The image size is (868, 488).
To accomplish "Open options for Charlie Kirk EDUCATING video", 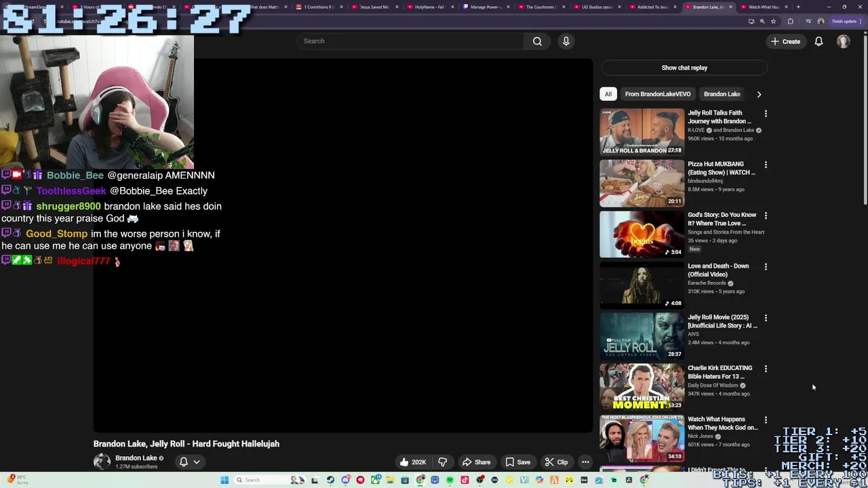I will click(x=766, y=369).
